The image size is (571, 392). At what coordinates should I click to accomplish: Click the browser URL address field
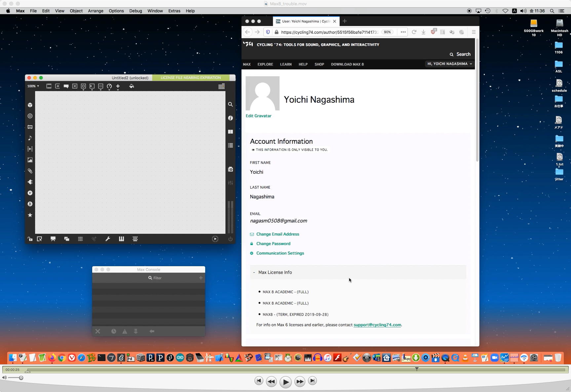330,32
